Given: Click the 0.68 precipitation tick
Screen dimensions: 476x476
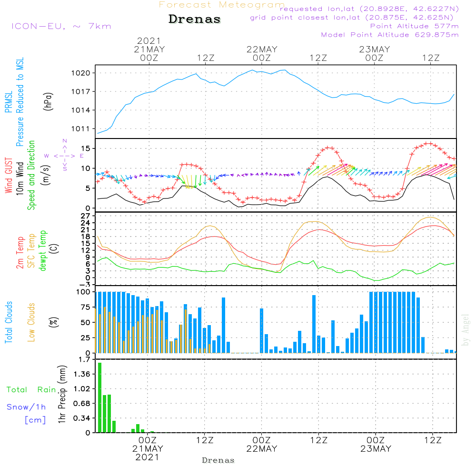Looking at the screenshot, I should pos(82,404).
